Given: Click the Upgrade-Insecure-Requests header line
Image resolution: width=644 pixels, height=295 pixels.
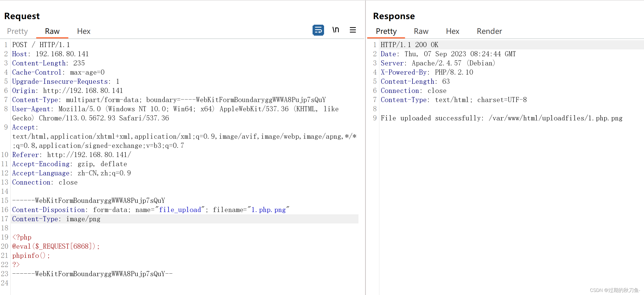Looking at the screenshot, I should point(66,81).
